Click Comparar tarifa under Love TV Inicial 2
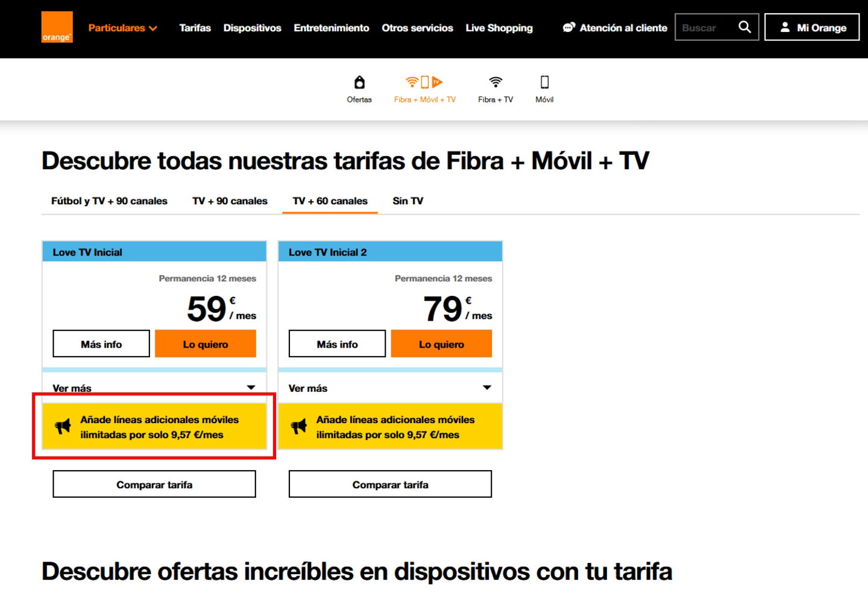 [x=390, y=484]
